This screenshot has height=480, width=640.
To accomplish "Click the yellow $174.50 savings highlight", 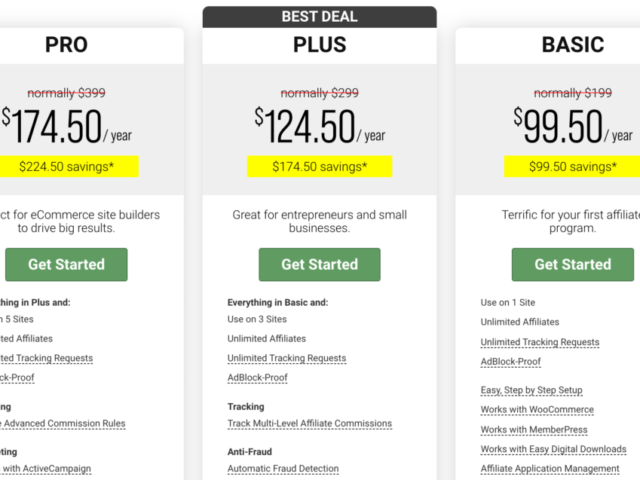I will click(x=319, y=166).
